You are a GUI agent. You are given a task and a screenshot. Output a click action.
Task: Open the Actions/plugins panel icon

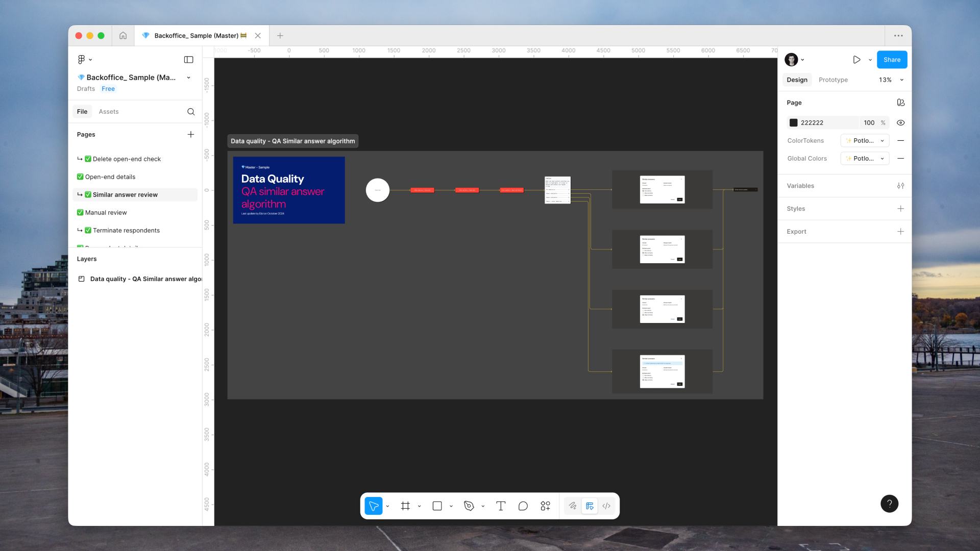tap(545, 506)
